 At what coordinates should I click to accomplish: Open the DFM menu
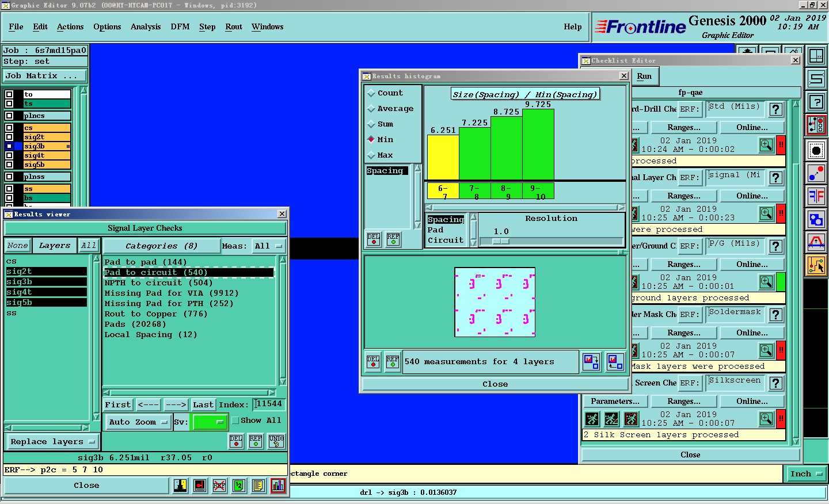(180, 27)
